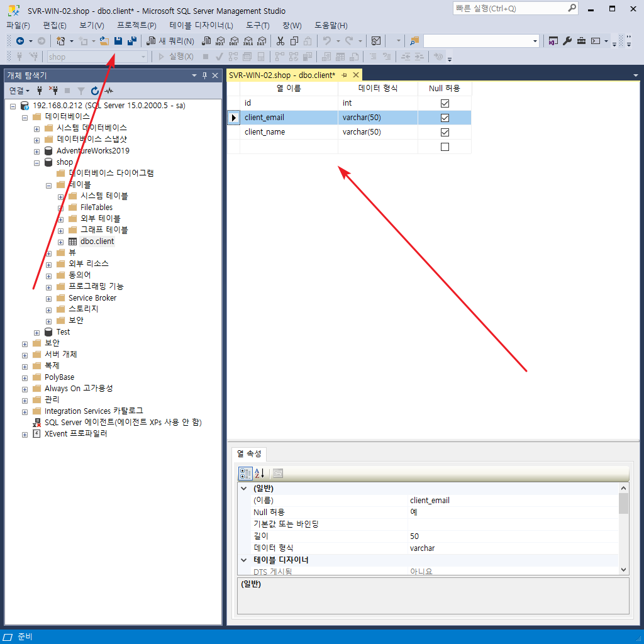
Task: Close the dbo.client designer tab
Action: click(356, 75)
